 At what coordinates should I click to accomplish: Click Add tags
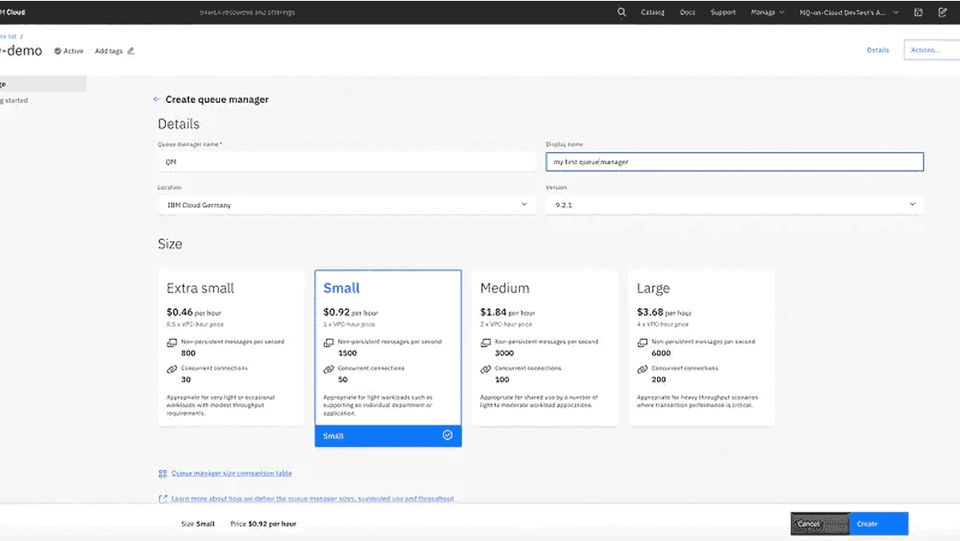point(108,51)
